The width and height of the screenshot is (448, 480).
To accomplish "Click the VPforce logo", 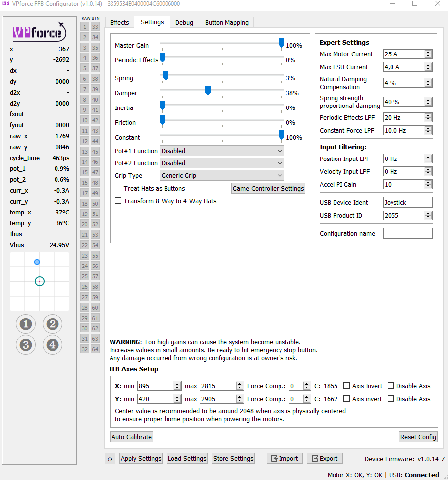I will tap(40, 32).
